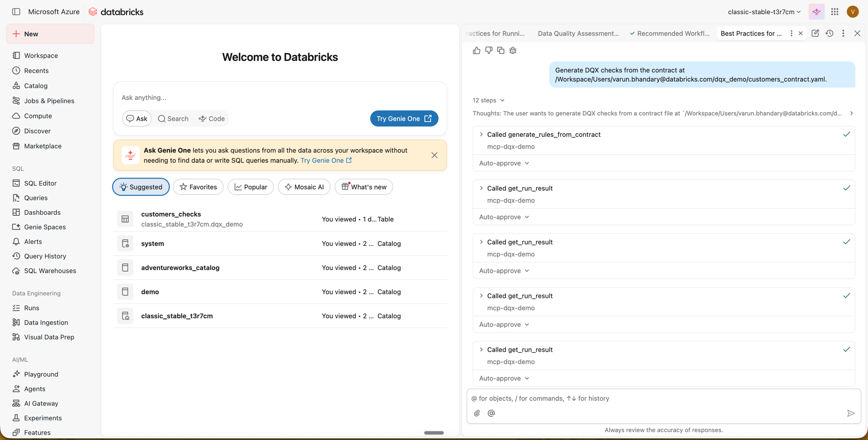Viewport: 868px width, 440px height.
Task: Open Auto-approve dropdown under the first get_run_result
Action: click(x=504, y=217)
